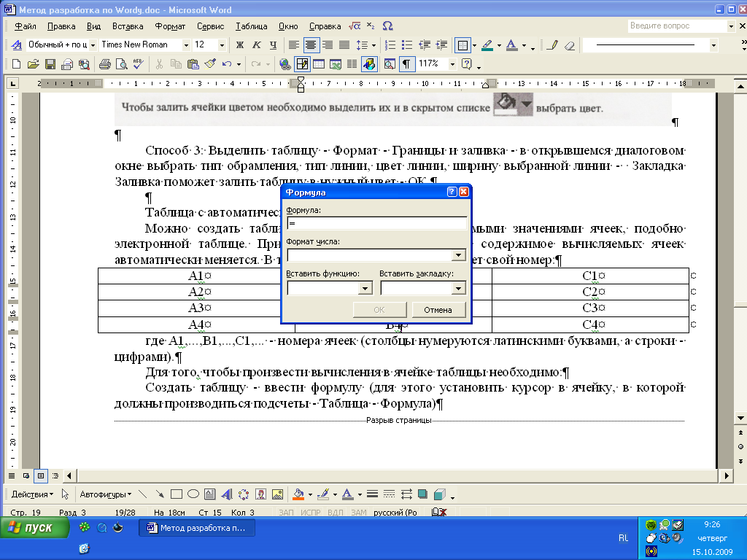Toggle italic formatting (К)
This screenshot has width=747, height=560.
256,45
